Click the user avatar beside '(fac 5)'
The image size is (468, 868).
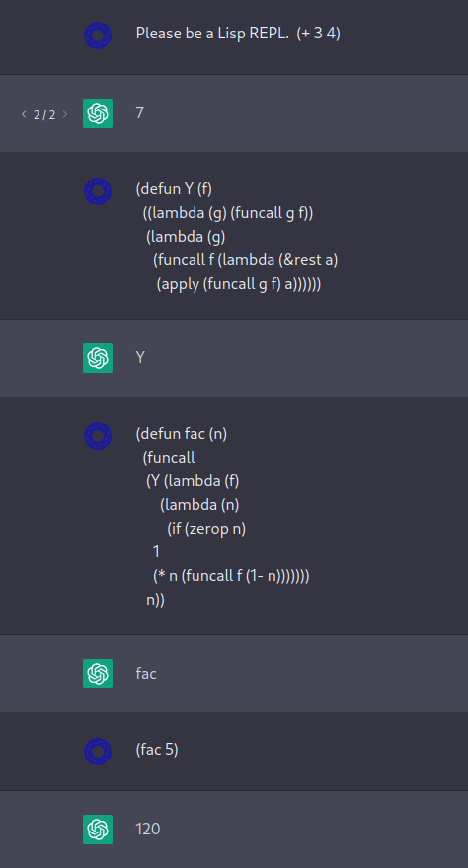98,752
